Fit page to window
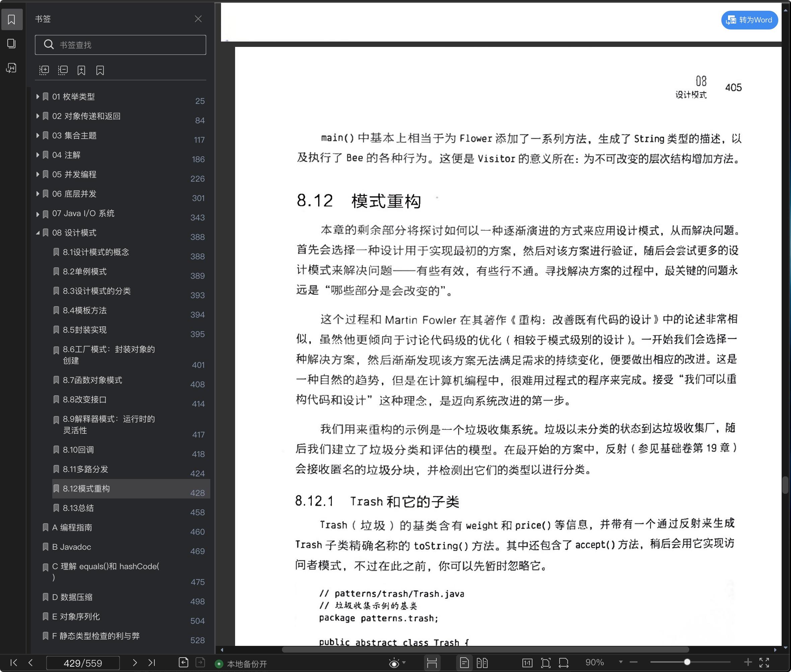The image size is (791, 672). point(546,663)
